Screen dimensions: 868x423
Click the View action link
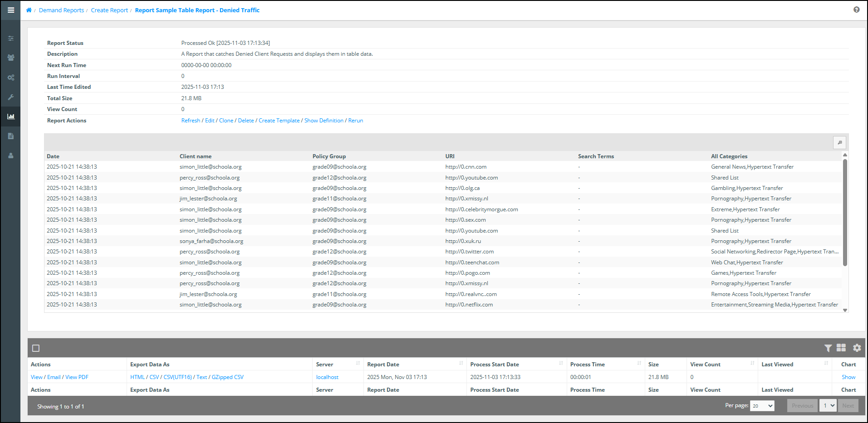click(36, 377)
